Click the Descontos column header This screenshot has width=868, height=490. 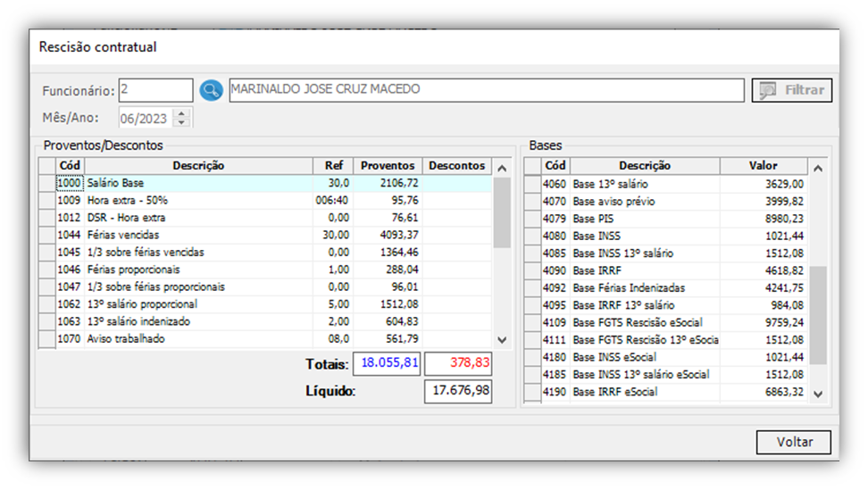[456, 165]
